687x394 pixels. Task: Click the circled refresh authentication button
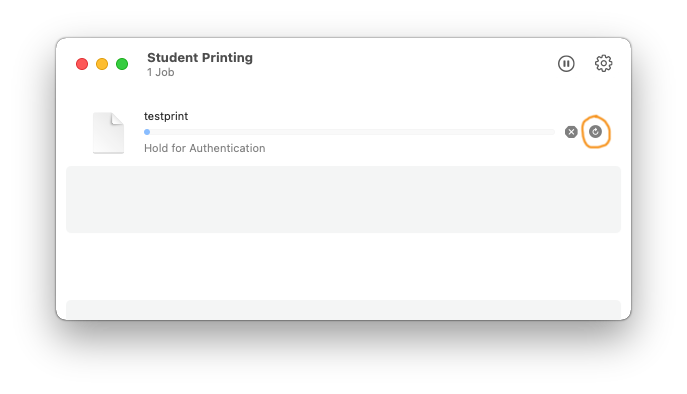(595, 131)
